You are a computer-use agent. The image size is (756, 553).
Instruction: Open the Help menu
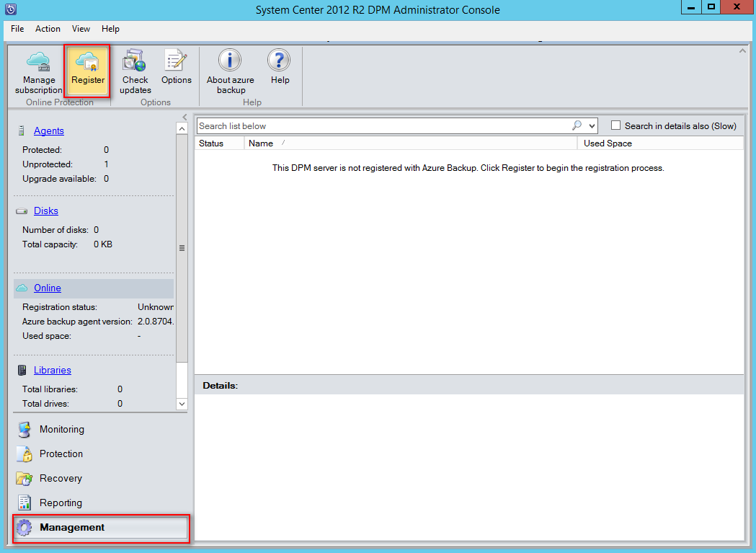[110, 29]
